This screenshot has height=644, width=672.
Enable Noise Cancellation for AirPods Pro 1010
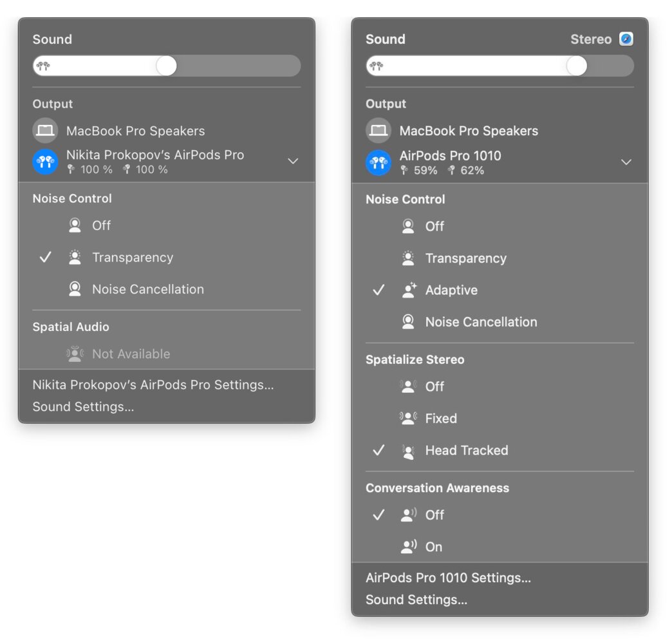pos(499,322)
